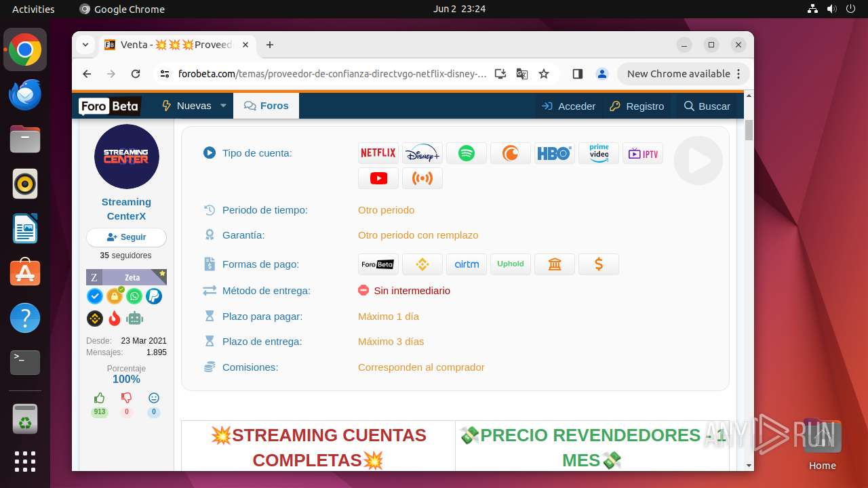Select the Binance payment method icon
Image resolution: width=868 pixels, height=488 pixels.
coord(422,264)
